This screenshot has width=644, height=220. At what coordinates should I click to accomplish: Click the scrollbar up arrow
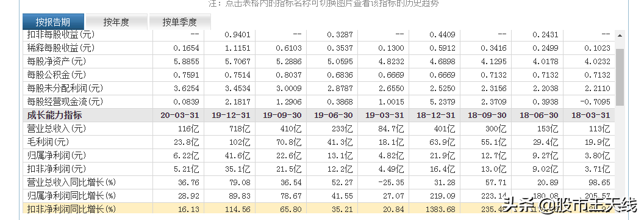(x=620, y=36)
